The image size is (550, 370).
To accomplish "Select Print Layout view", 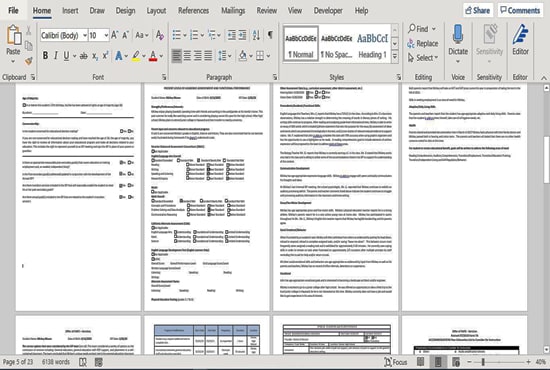I will click(x=438, y=362).
